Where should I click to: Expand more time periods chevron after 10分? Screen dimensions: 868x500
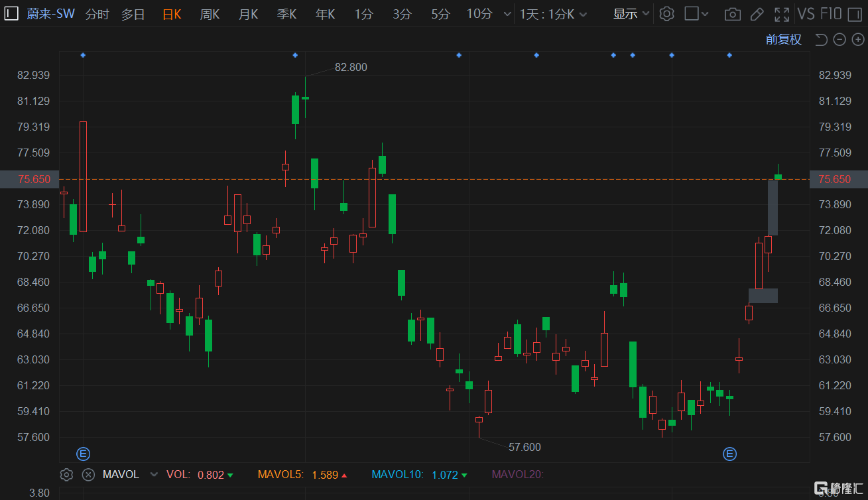[507, 14]
